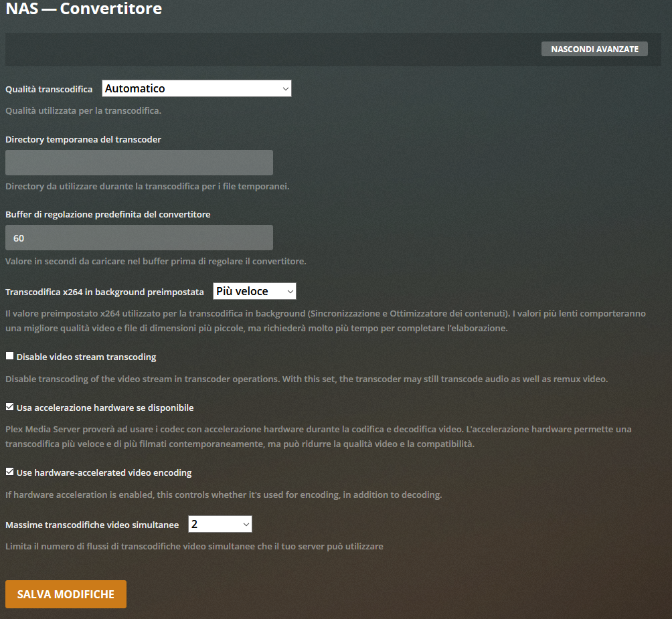Click 'Use hardware-accelerated video encoding' label text

[104, 472]
